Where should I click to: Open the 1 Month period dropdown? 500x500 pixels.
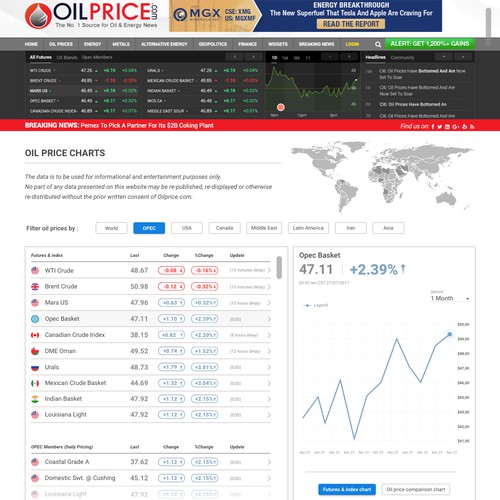click(450, 298)
